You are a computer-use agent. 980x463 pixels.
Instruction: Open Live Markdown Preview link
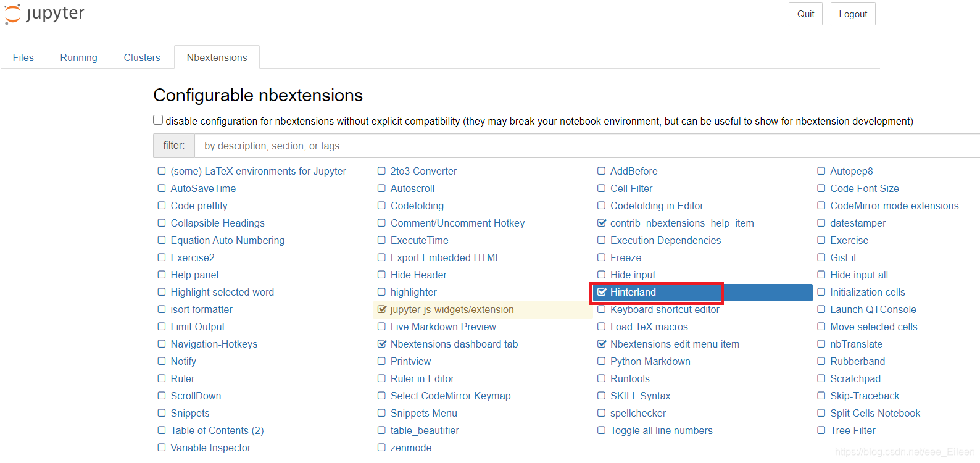[443, 327]
